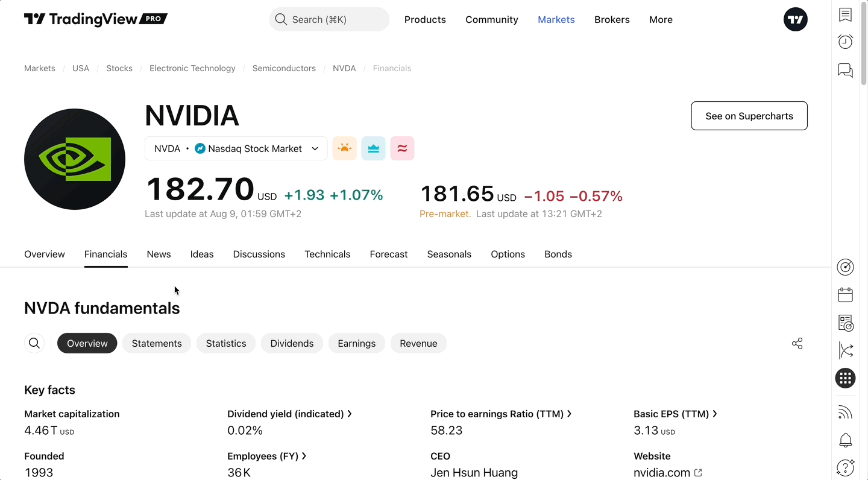Switch to the Options tab
868x480 pixels.
point(508,254)
